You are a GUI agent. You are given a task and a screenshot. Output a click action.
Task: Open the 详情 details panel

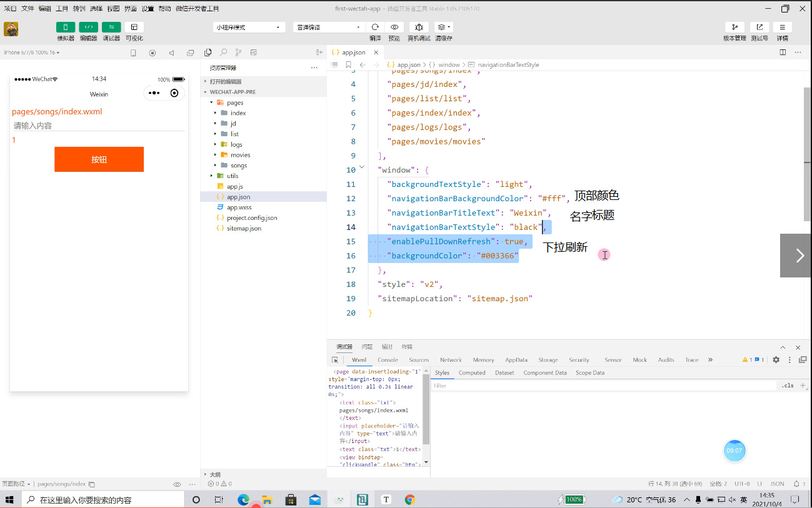click(783, 27)
